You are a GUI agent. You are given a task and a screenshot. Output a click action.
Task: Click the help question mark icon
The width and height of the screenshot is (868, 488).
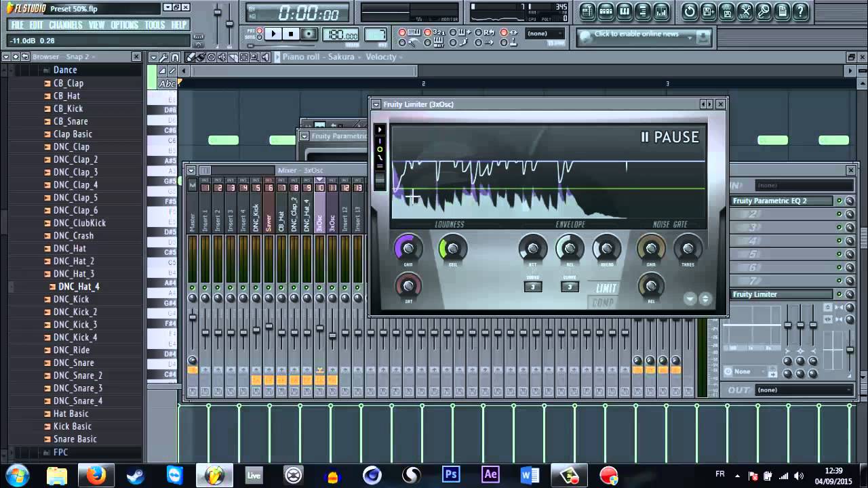point(801,11)
